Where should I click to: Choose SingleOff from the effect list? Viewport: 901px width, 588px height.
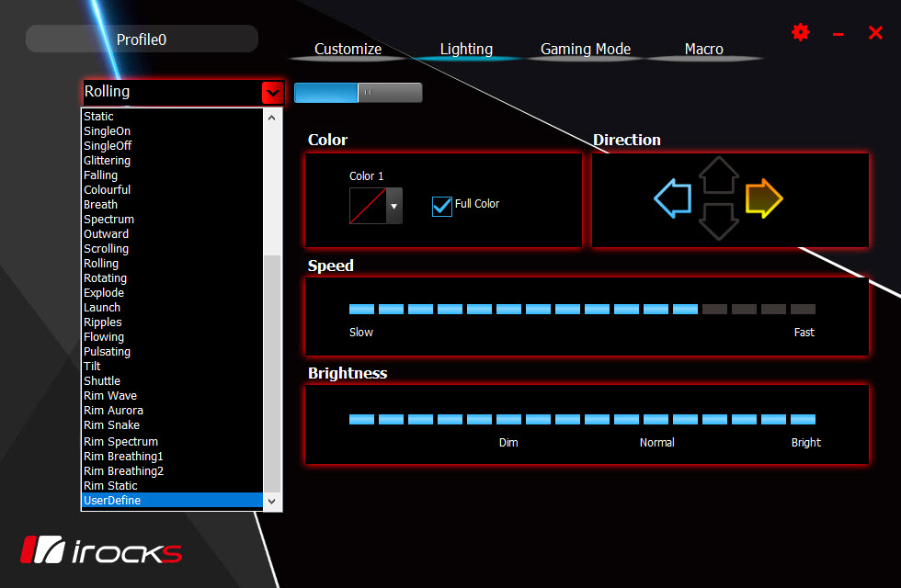[173, 146]
